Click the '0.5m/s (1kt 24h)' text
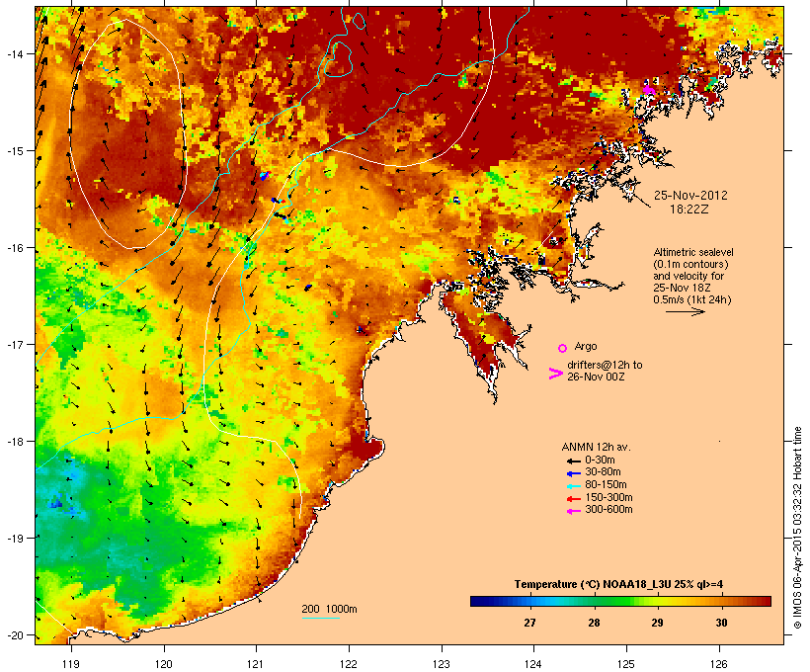The width and height of the screenshot is (810, 672). coord(692,299)
